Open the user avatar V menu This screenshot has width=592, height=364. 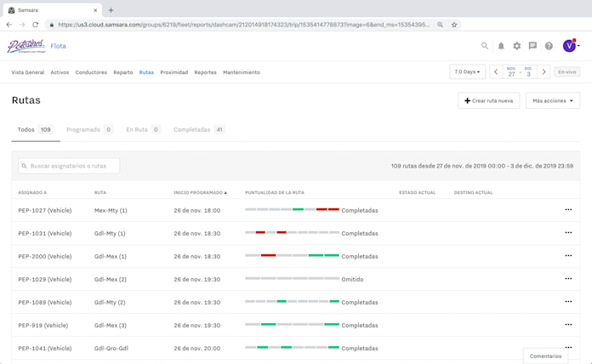click(570, 46)
